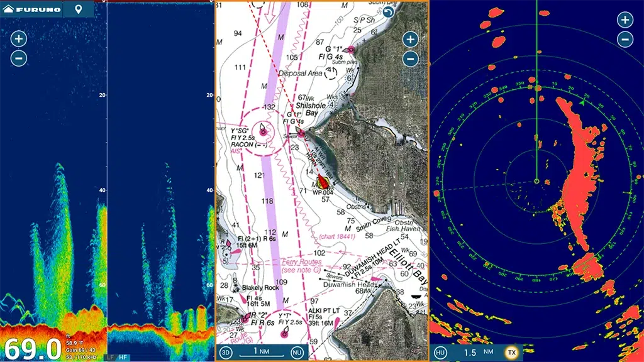644x362 pixels.
Task: Zoom out on the chart plotter
Action: 410,60
